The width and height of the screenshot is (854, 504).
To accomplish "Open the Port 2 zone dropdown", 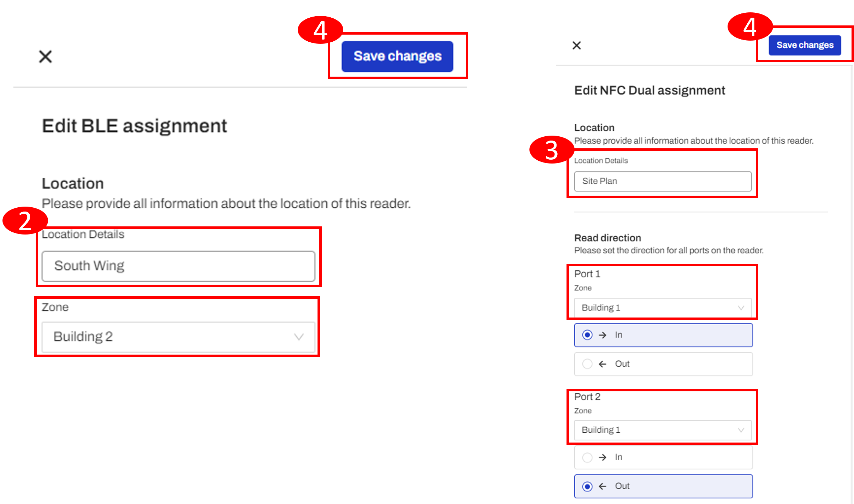I will pos(663,430).
